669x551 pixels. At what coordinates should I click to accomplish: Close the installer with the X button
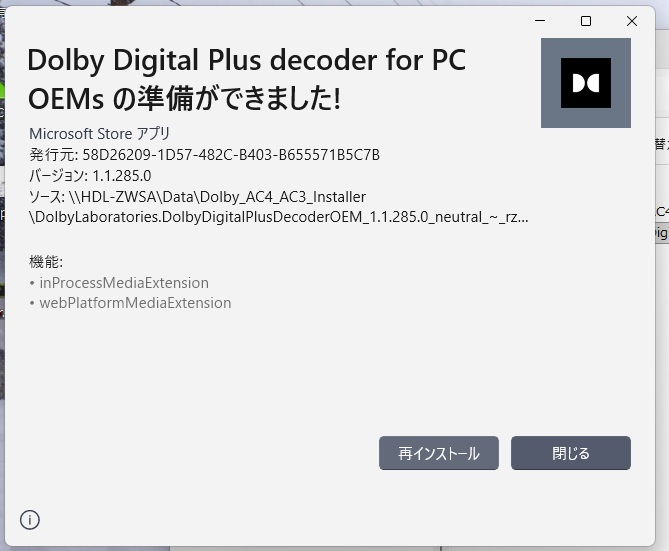point(632,21)
